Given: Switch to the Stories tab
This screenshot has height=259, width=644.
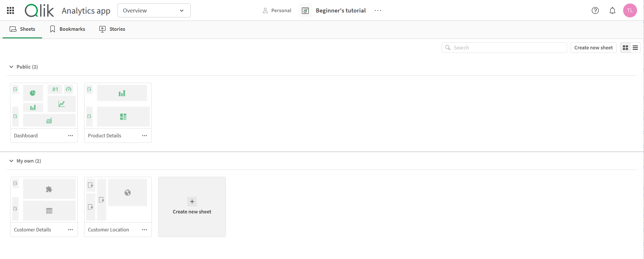Looking at the screenshot, I should click(112, 29).
